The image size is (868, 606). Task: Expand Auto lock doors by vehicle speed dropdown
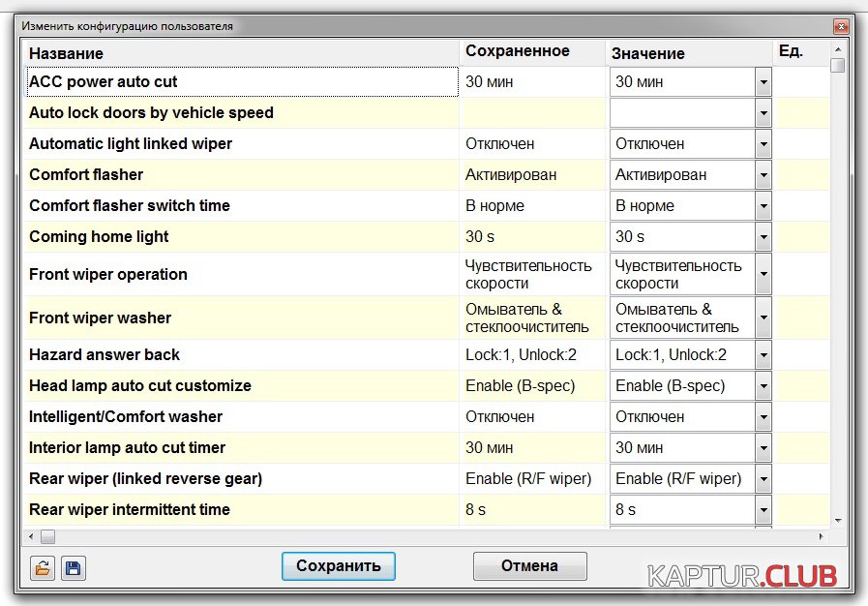tap(763, 113)
